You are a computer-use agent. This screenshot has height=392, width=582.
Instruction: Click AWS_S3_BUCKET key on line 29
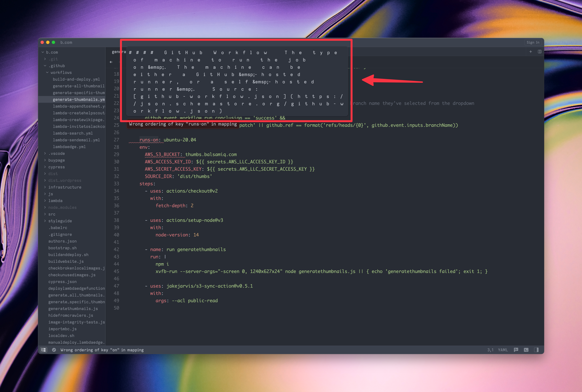click(162, 154)
